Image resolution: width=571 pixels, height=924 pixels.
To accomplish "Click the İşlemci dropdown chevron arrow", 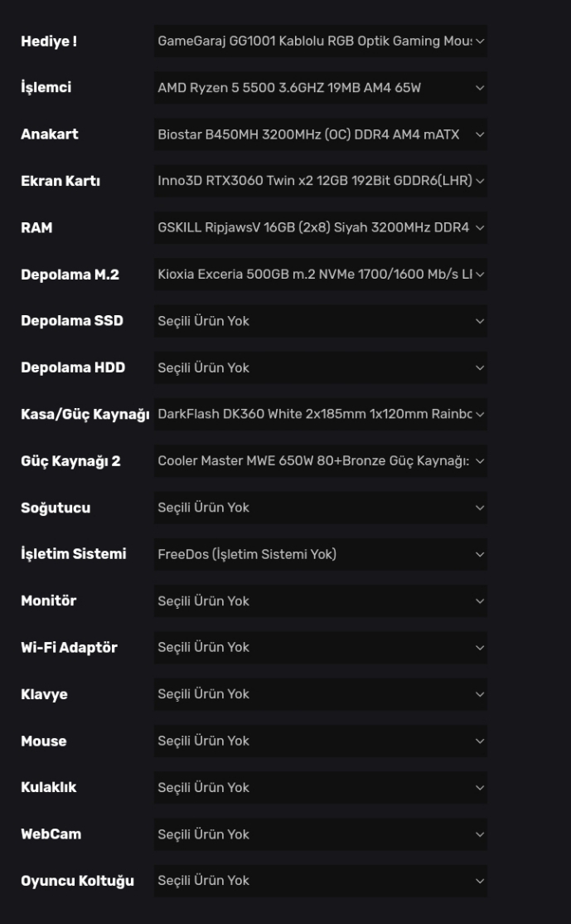I will point(480,88).
